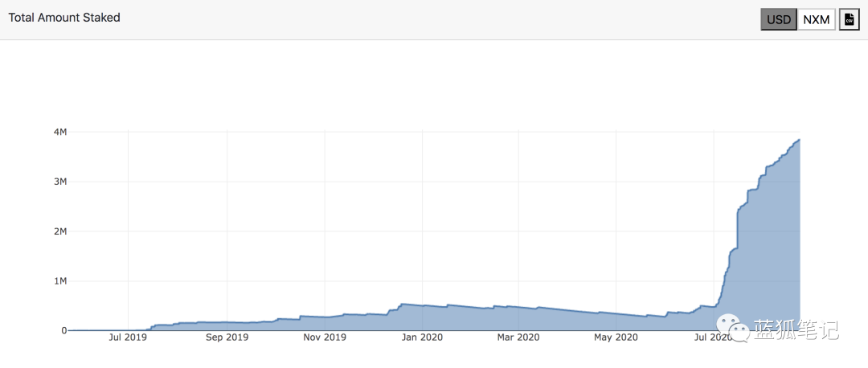Switch chart to NXM denomination
Viewport: 868px width, 368px height.
[x=817, y=20]
